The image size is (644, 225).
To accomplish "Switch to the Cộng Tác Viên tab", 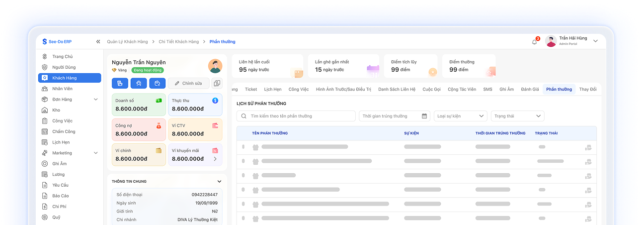I will pyautogui.click(x=462, y=89).
